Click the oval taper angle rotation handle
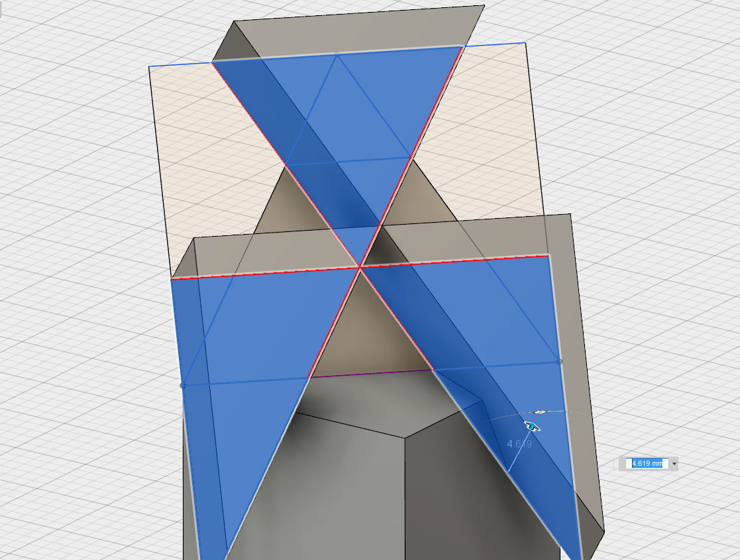Image resolution: width=740 pixels, height=560 pixels. [x=540, y=412]
